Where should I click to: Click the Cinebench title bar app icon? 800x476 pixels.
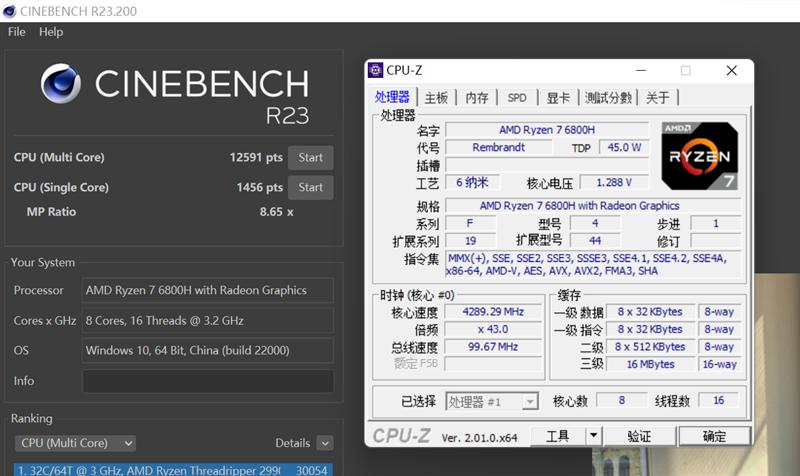point(9,11)
